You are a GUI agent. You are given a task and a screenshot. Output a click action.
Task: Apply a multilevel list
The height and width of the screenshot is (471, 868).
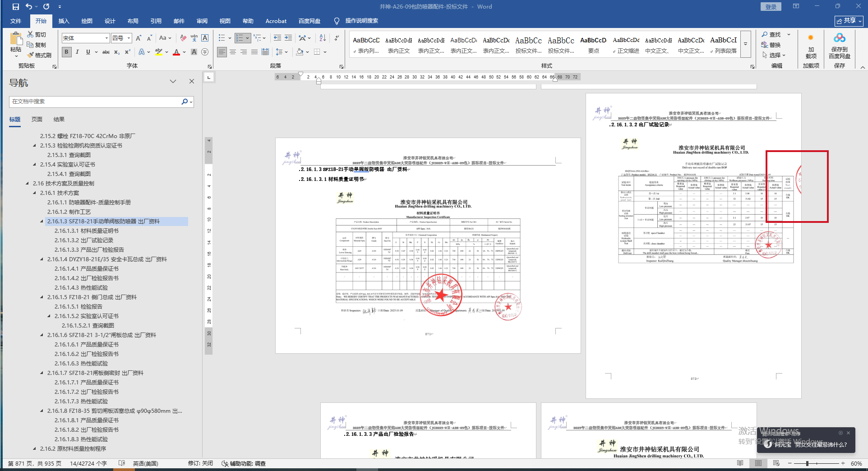tap(257, 38)
